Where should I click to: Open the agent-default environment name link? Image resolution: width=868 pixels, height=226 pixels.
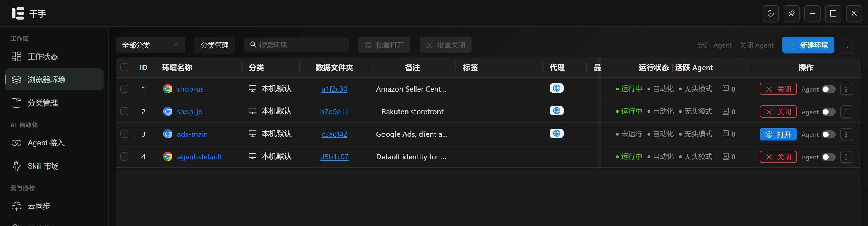(199, 157)
